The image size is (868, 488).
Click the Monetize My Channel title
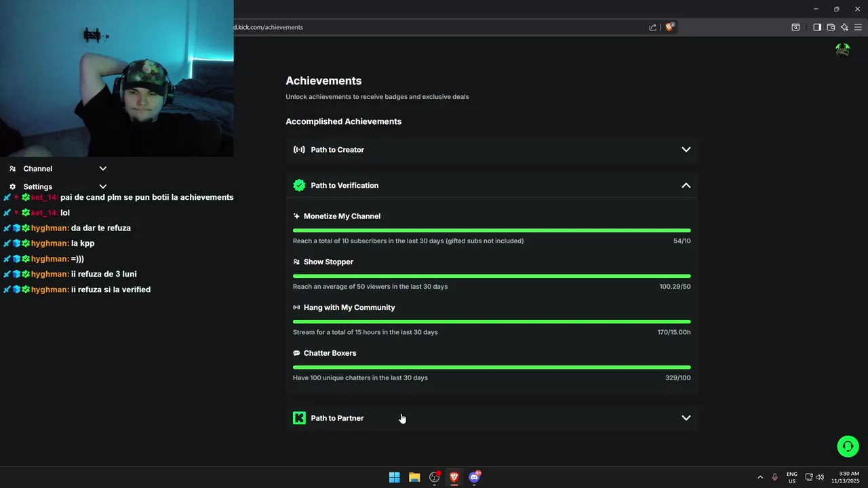click(x=342, y=216)
